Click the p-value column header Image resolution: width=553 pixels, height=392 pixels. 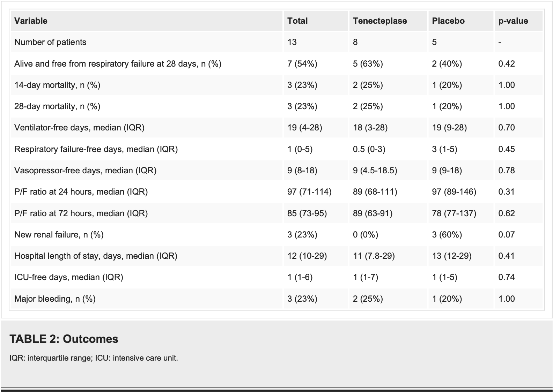point(513,21)
